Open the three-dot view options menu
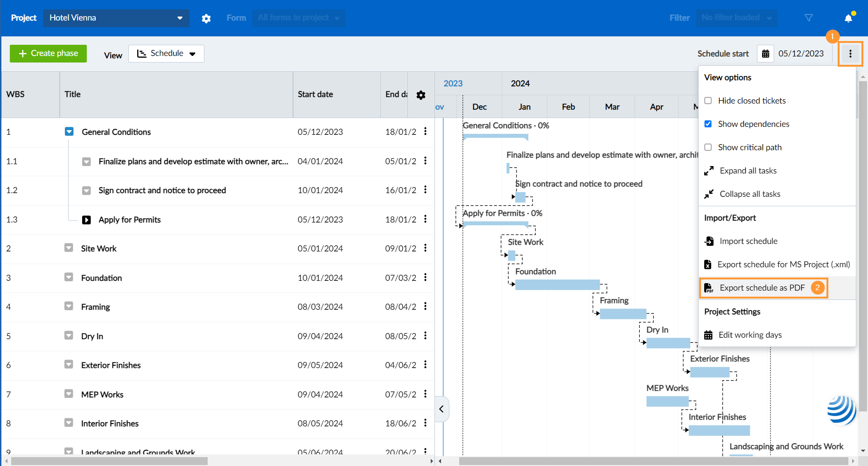Screen dimensions: 868x466 coord(850,54)
